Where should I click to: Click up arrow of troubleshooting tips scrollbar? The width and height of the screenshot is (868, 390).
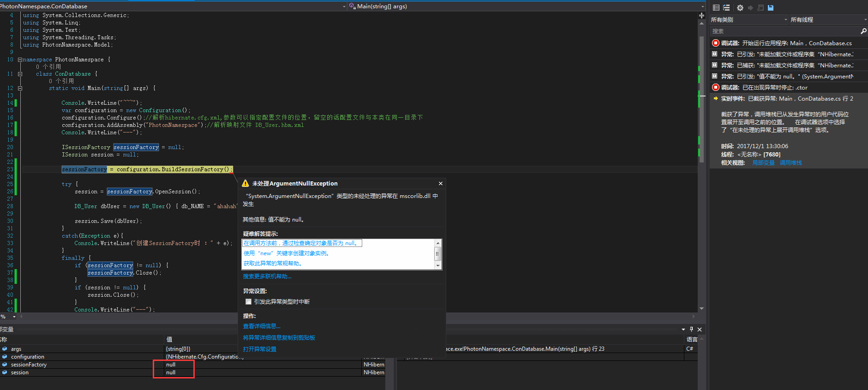(438, 243)
